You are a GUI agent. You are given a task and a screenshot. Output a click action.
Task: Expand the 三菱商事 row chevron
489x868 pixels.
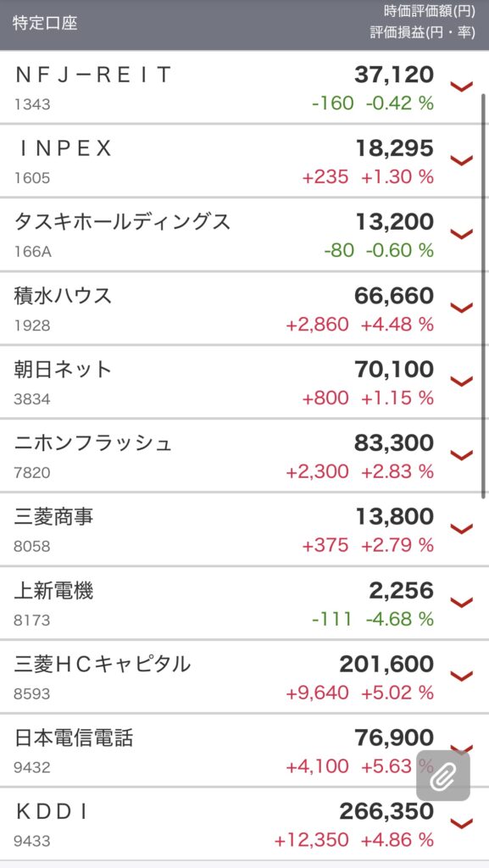point(461,528)
